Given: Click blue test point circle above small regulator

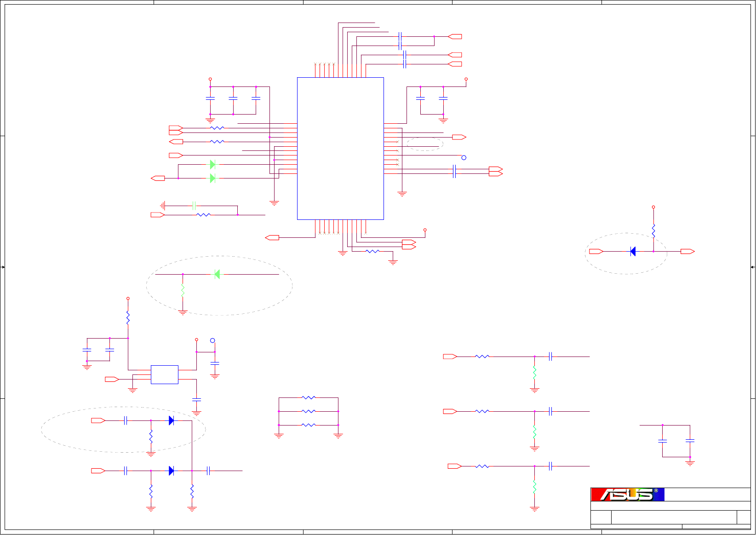Looking at the screenshot, I should [212, 340].
